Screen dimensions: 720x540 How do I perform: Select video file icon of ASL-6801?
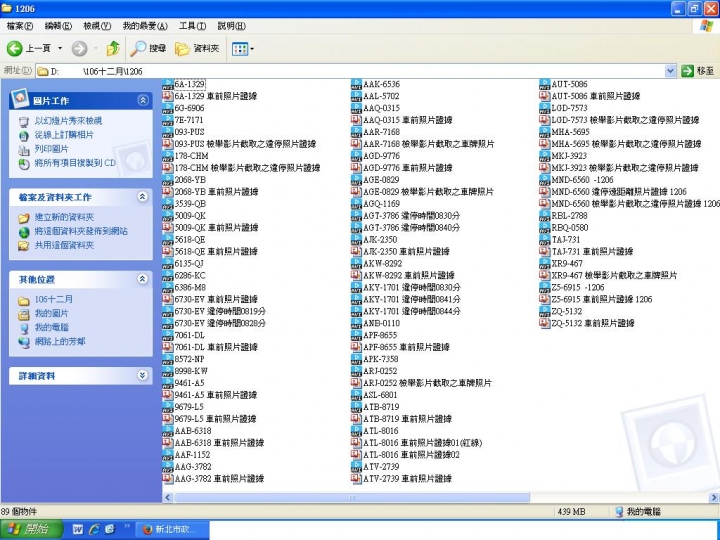click(x=356, y=395)
